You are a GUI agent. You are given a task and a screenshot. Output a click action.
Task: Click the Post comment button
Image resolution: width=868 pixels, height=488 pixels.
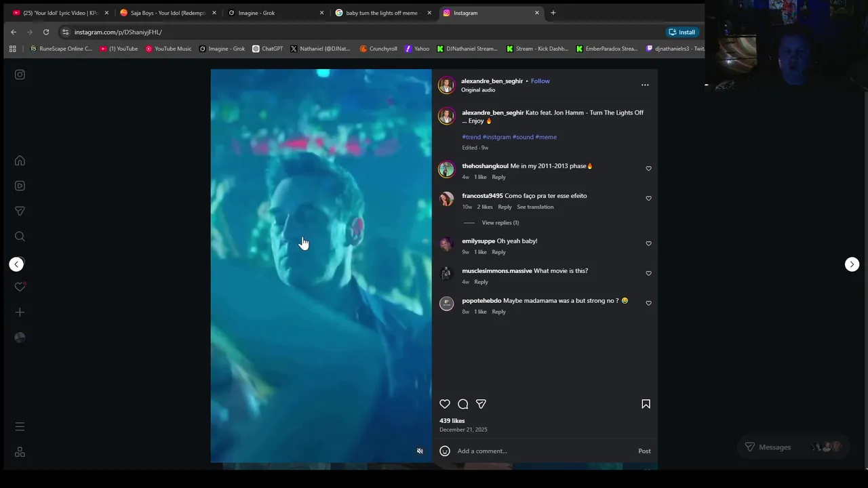(x=644, y=451)
